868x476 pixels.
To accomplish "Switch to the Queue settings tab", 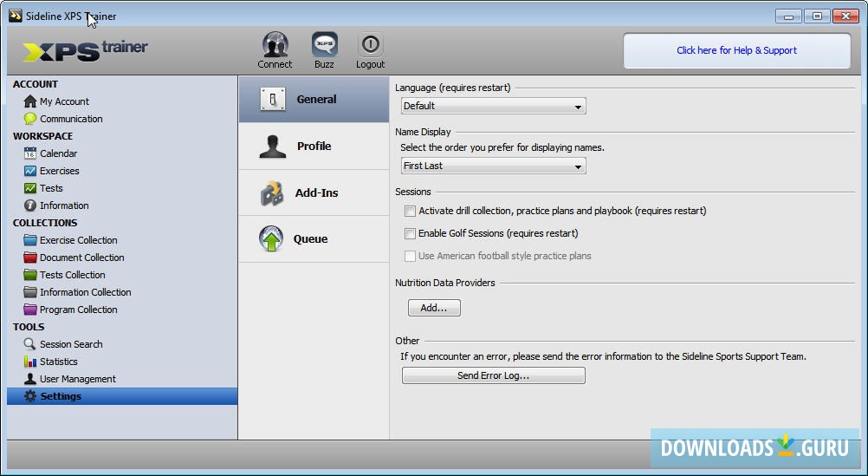I will (314, 238).
